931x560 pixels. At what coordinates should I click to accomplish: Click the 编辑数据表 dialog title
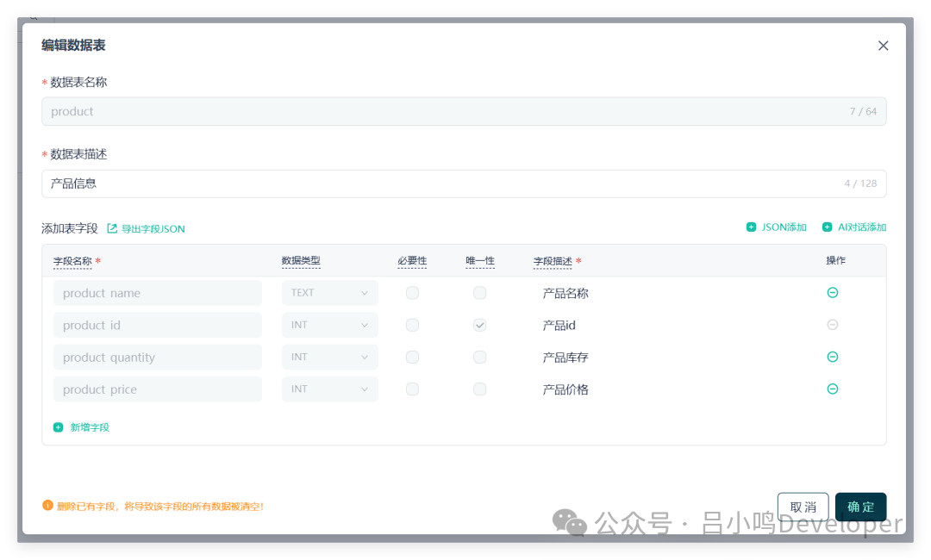coord(73,45)
